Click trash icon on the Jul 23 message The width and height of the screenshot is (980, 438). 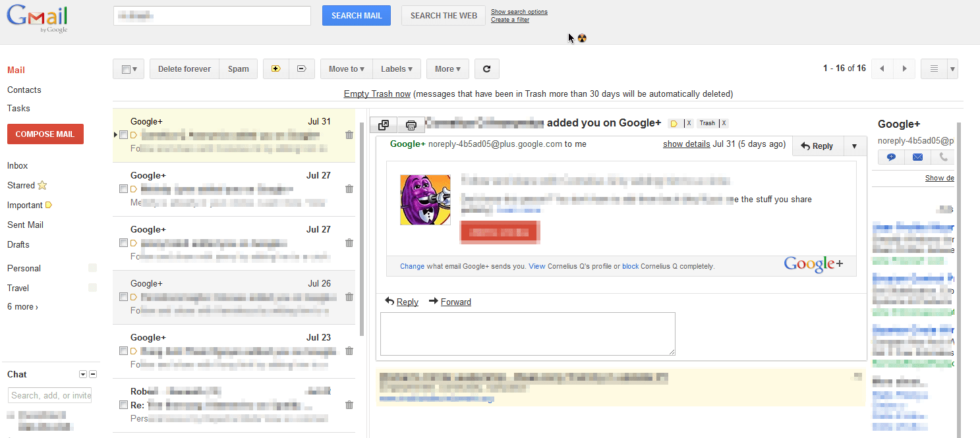click(x=349, y=351)
